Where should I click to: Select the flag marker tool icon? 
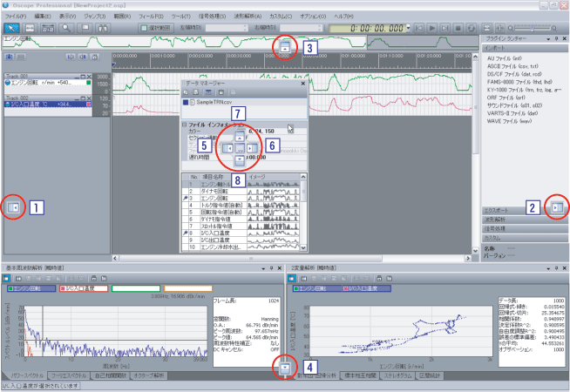[85, 28]
